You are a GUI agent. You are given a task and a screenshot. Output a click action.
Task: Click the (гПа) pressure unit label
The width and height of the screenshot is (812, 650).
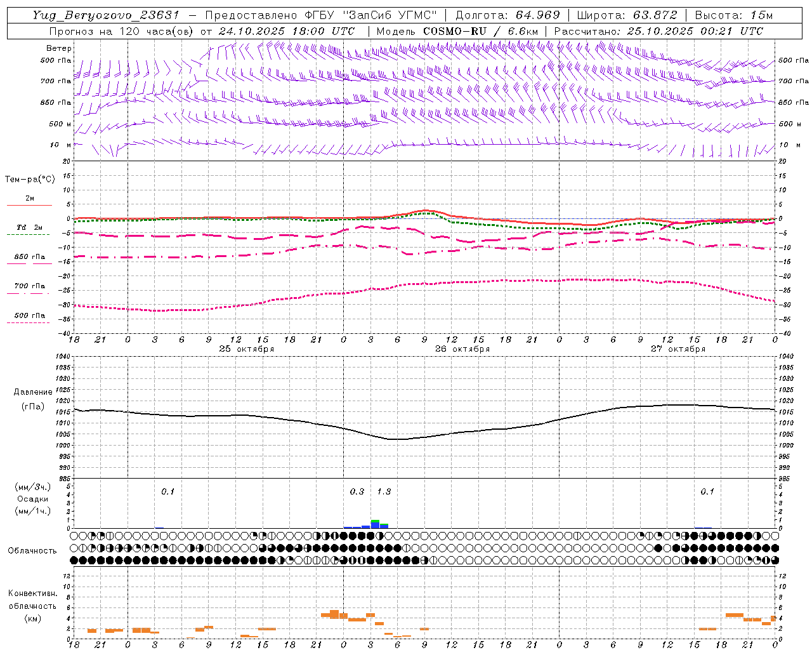point(33,407)
